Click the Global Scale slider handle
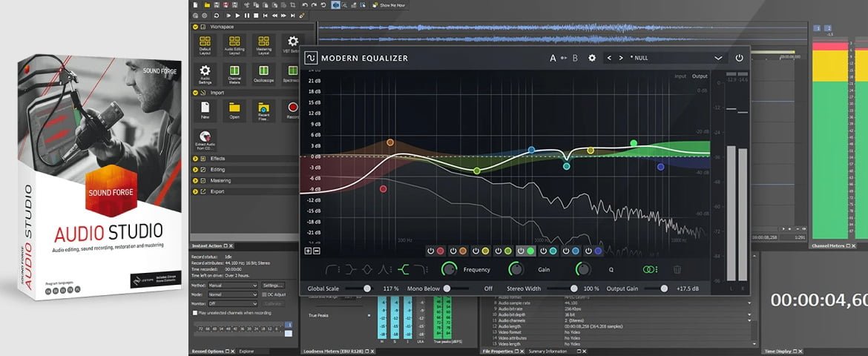This screenshot has width=868, height=356. coord(367,289)
